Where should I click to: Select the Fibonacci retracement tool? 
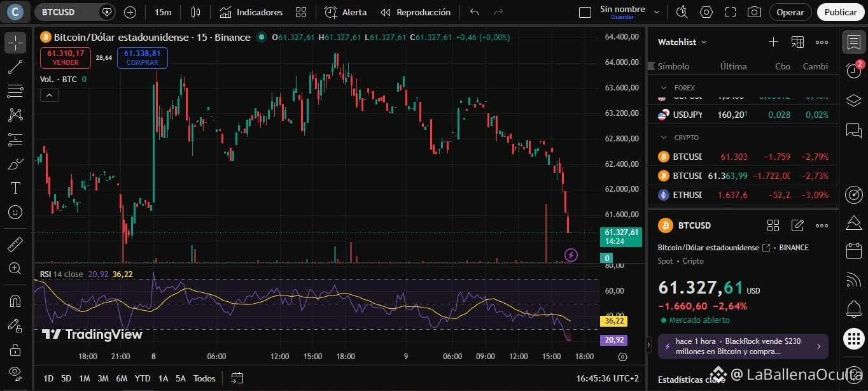pos(15,91)
